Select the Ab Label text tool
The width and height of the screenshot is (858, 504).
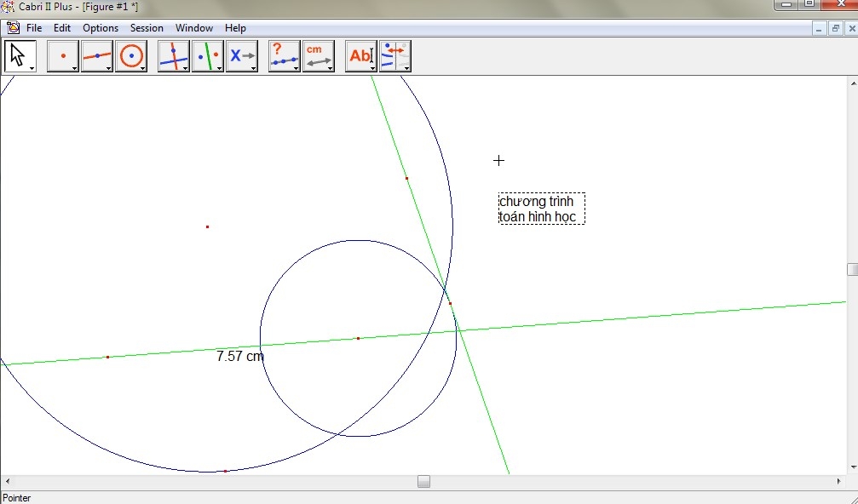(360, 55)
